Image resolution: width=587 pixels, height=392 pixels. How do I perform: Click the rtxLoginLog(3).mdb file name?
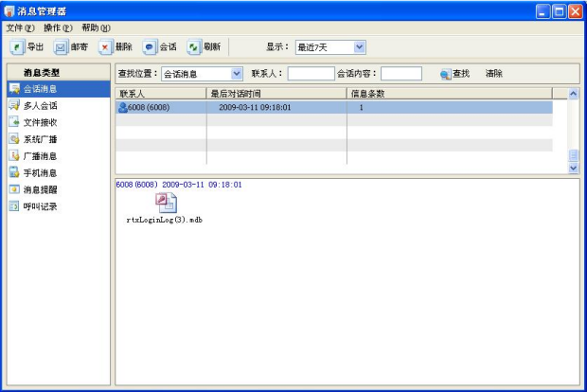click(165, 221)
